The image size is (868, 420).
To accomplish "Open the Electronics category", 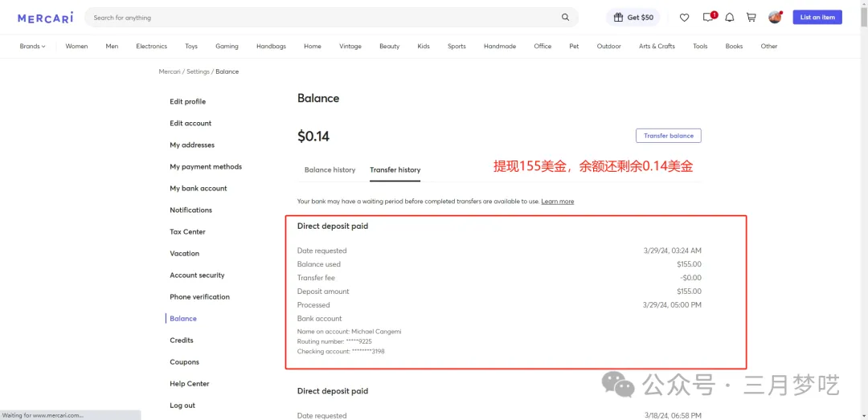I will tap(152, 47).
